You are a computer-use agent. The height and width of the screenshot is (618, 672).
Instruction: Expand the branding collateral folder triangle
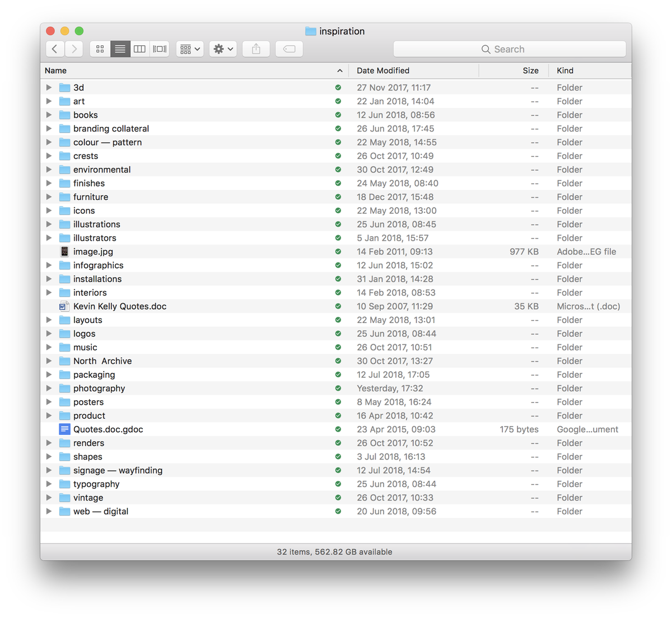click(x=49, y=129)
